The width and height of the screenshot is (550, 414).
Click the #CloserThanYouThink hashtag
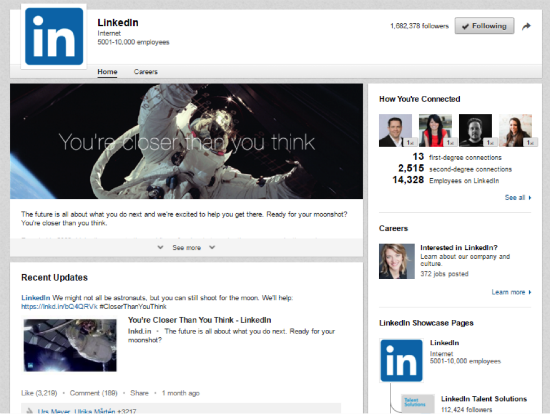133,307
